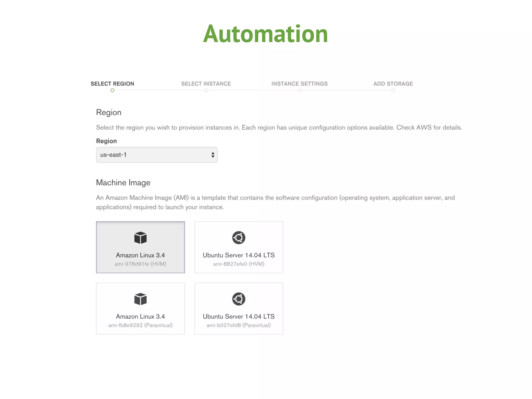Go to the ADD STORAGE step

[393, 84]
